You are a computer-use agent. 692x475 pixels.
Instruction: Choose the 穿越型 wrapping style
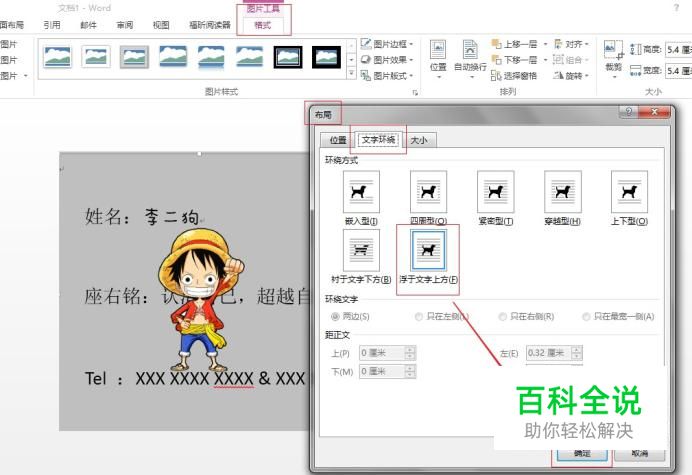562,198
